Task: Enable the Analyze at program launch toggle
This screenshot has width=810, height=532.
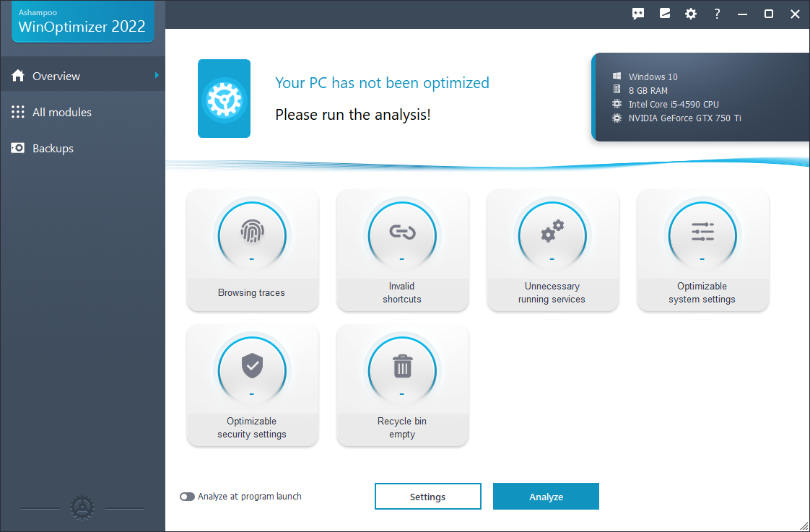Action: click(187, 497)
